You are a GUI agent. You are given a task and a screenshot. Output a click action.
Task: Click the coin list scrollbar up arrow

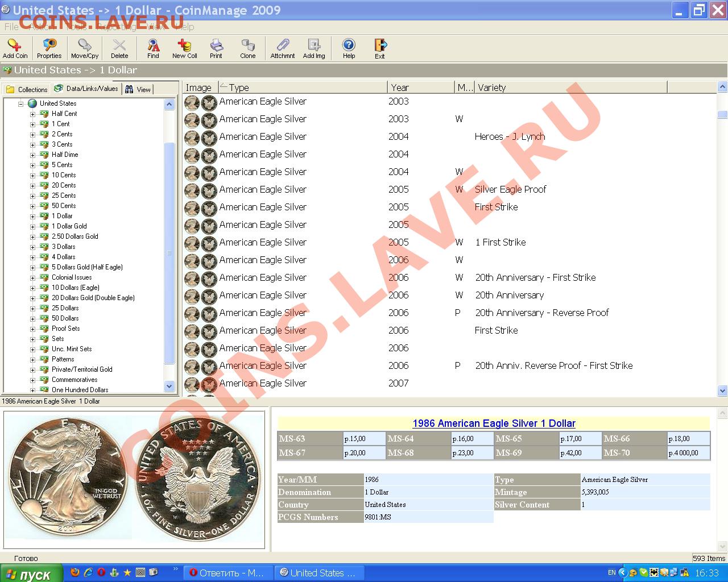722,88
